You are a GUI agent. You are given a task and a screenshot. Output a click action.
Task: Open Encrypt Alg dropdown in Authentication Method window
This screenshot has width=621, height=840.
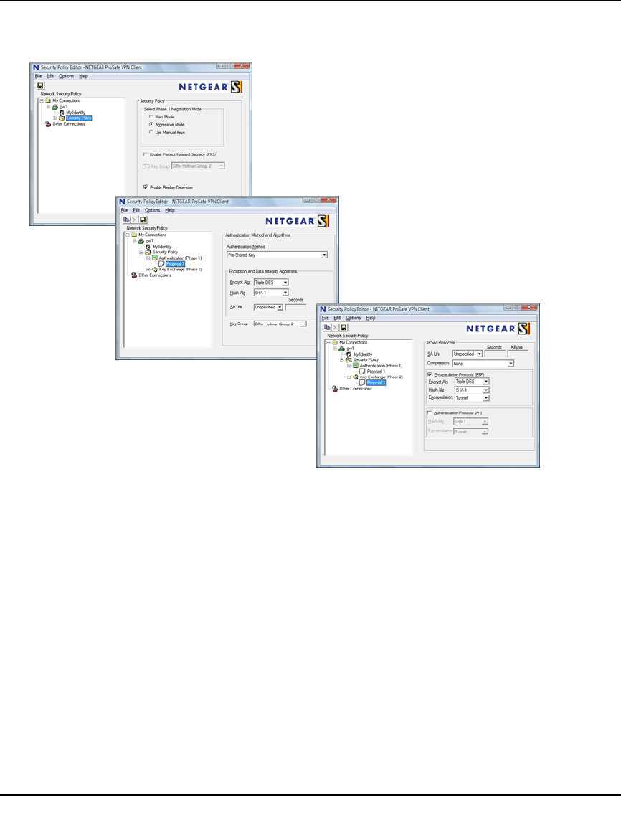pos(271,283)
